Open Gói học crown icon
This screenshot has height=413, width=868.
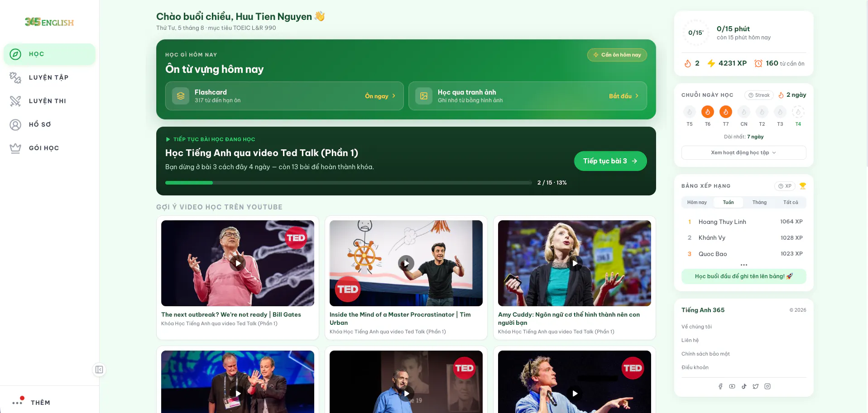pos(15,148)
